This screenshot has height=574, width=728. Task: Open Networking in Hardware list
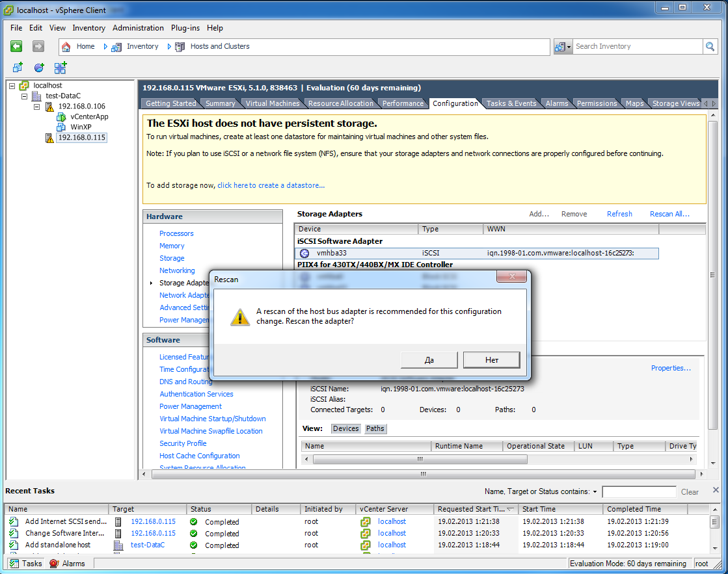[x=177, y=270]
